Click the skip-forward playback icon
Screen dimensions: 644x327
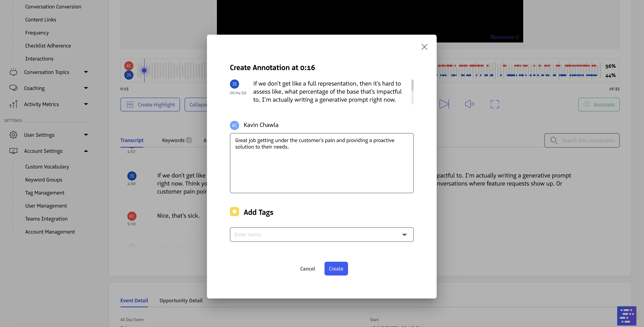444,104
